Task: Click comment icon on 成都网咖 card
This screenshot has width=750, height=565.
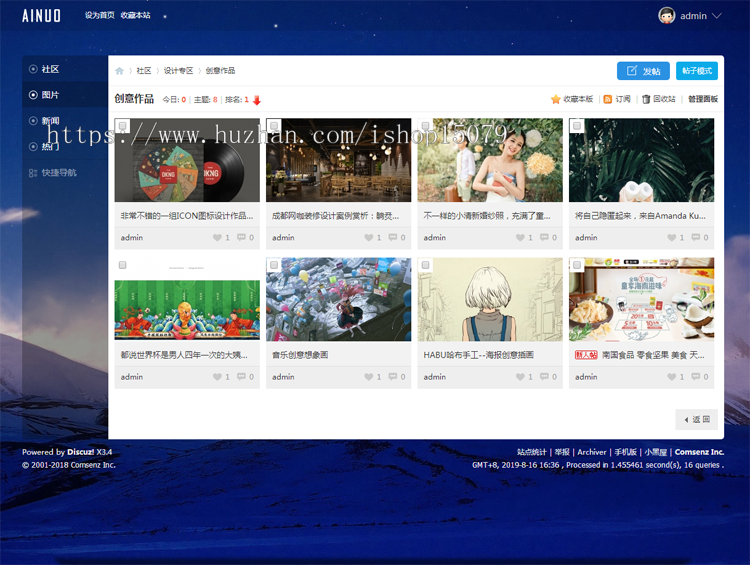Action: (x=393, y=237)
